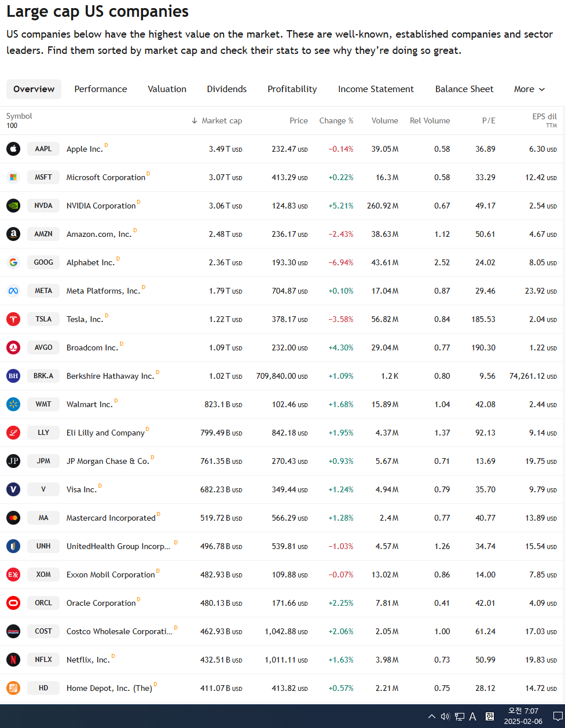The image size is (565, 728).
Task: Click the NVIDIA logo icon
Action: tap(13, 206)
